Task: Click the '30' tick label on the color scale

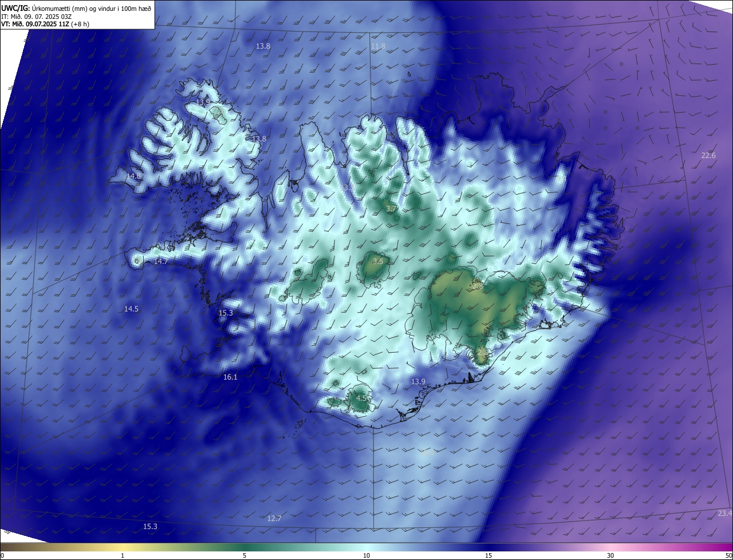Action: [x=610, y=556]
